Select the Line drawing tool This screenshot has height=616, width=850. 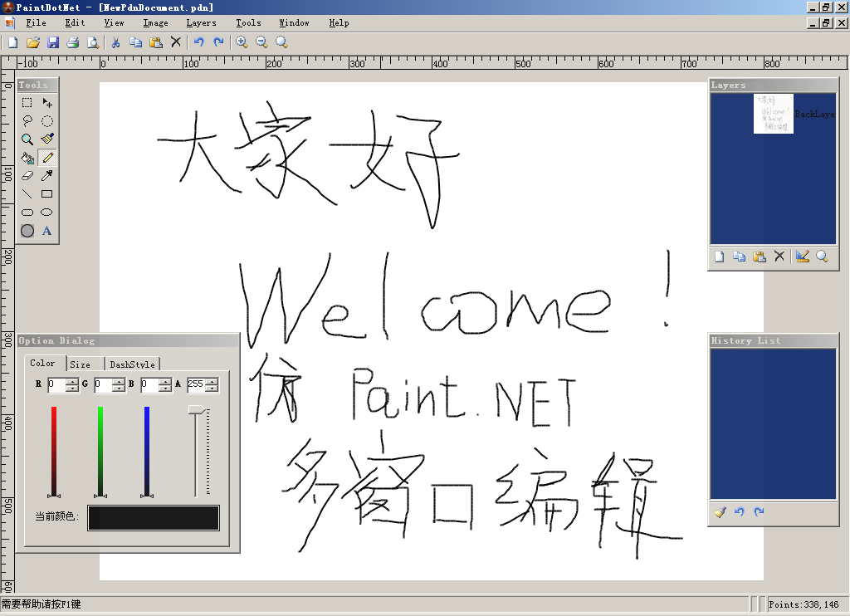point(27,194)
